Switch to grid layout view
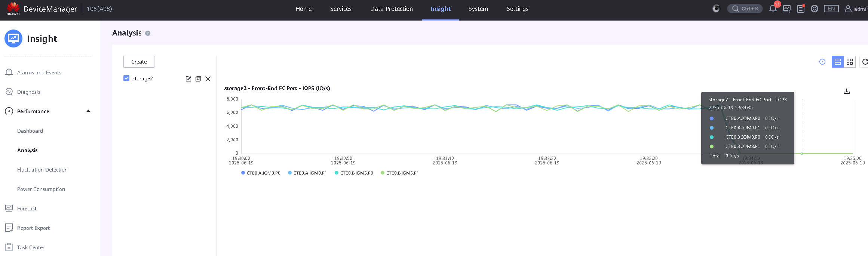The width and height of the screenshot is (868, 256). click(x=850, y=62)
